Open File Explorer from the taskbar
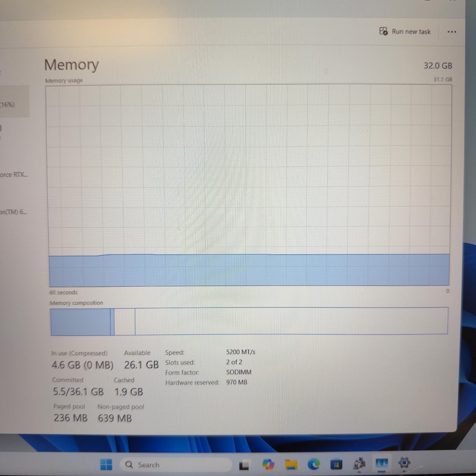This screenshot has width=476, height=476. pyautogui.click(x=291, y=465)
